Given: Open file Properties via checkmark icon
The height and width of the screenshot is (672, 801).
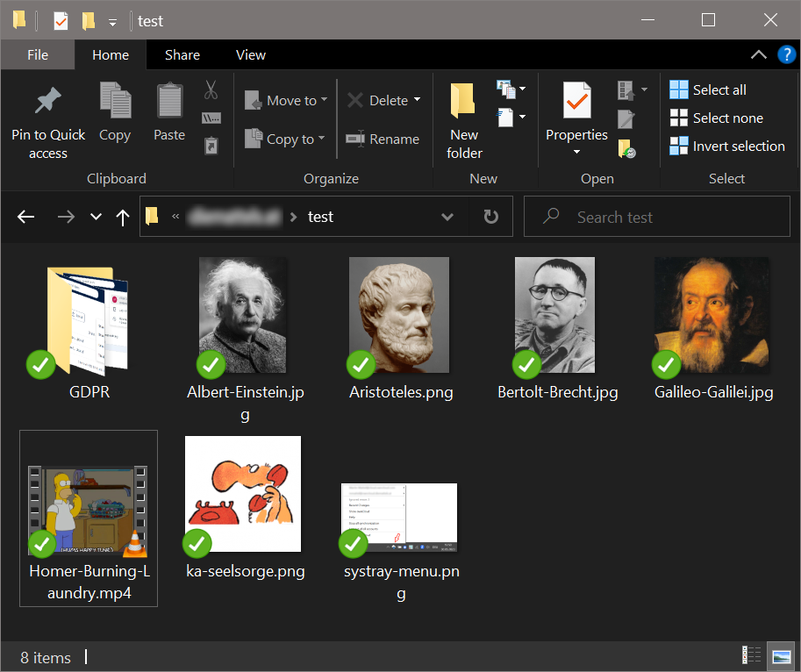Looking at the screenshot, I should [x=576, y=101].
